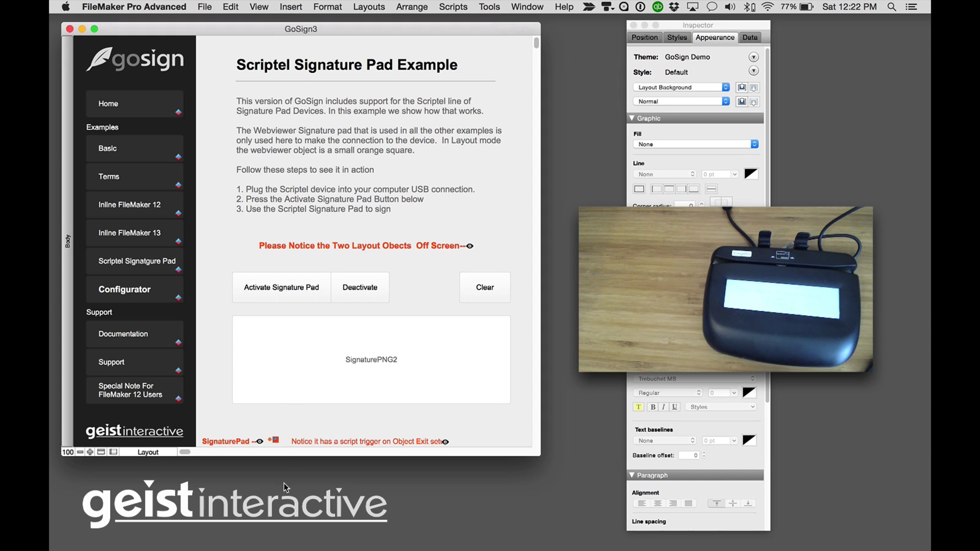Apply all borders line option
Viewport: 980px width, 551px height.
639,189
